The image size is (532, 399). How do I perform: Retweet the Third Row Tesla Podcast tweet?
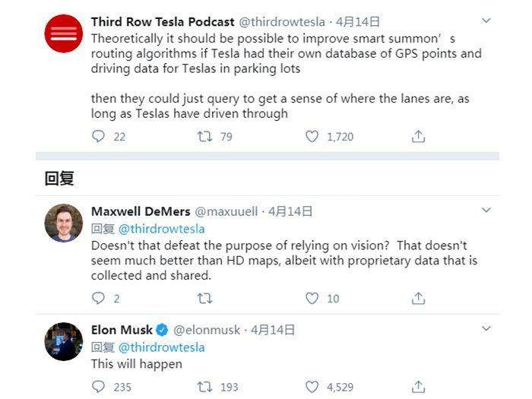[x=204, y=137]
